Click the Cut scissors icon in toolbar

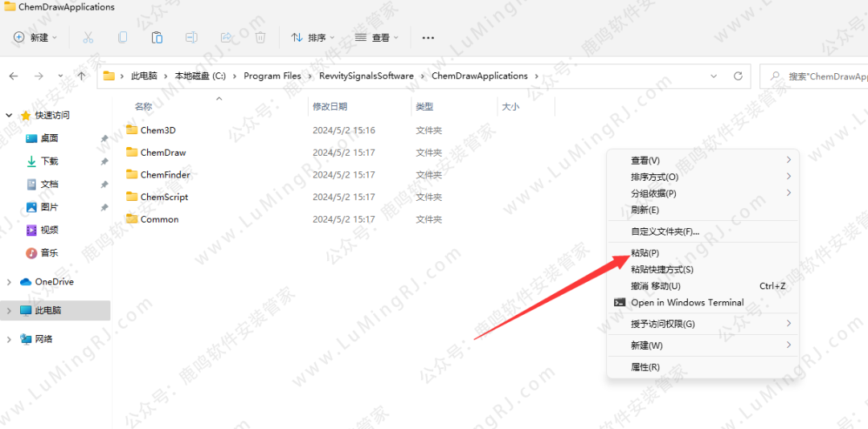click(88, 38)
